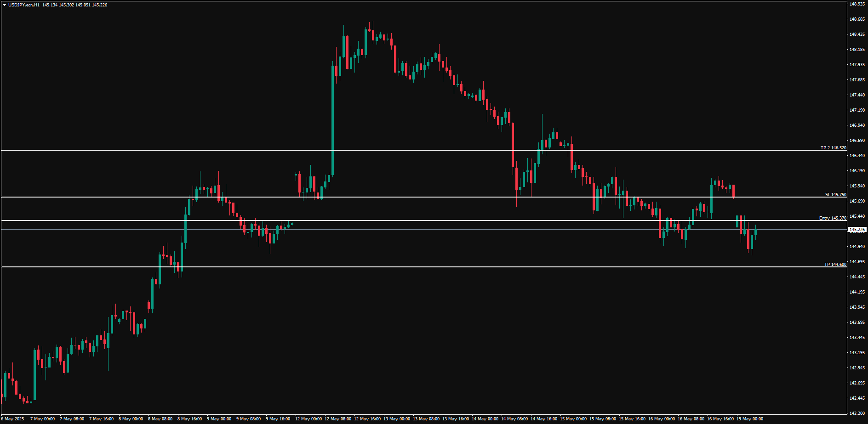868x424 pixels.
Task: Select the SL 145.750 line label
Action: 835,195
